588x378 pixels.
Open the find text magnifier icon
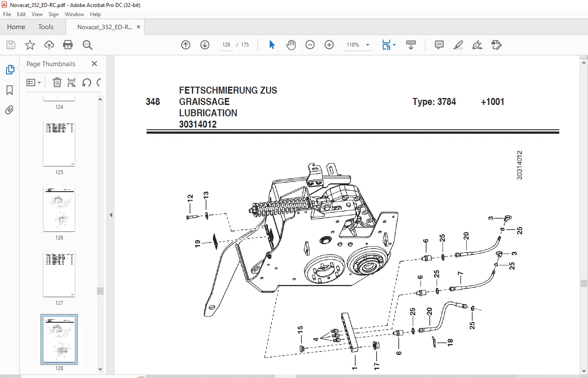pos(87,45)
